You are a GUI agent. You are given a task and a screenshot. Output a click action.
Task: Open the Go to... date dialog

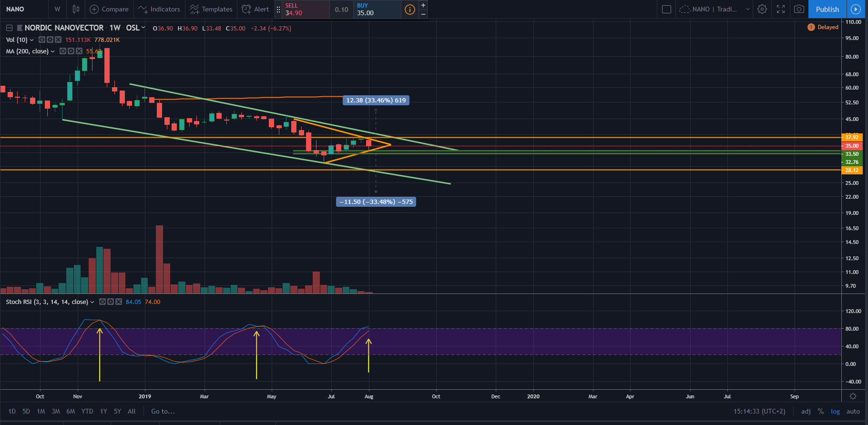click(163, 411)
